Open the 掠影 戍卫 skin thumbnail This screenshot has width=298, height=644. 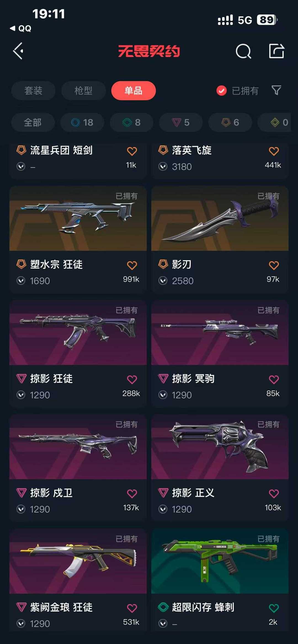pos(78,447)
